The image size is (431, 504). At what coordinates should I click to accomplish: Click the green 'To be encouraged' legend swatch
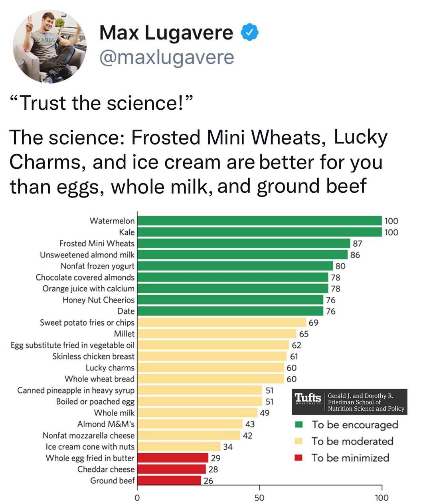point(299,425)
